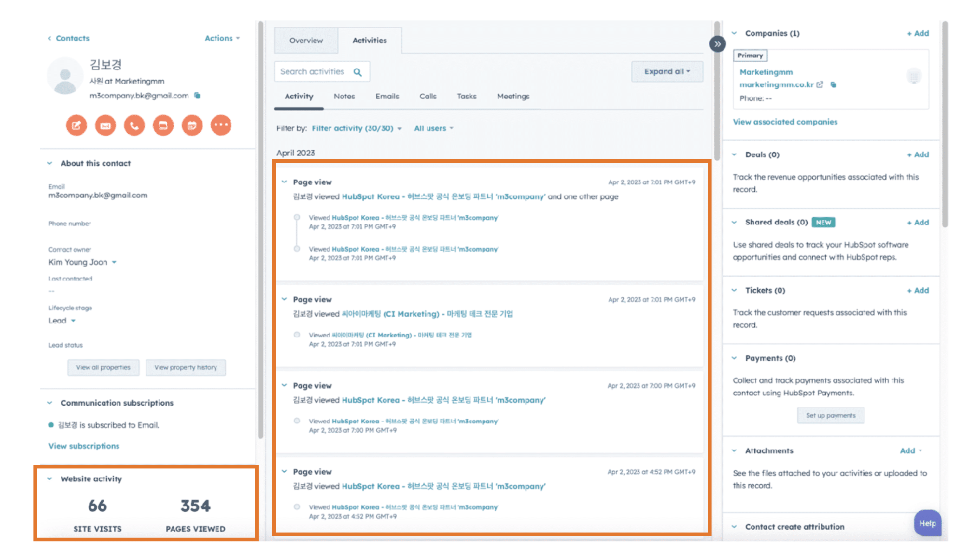Open marketingmm.co.kr external link icon
This screenshot has height=559, width=980.
coord(820,84)
